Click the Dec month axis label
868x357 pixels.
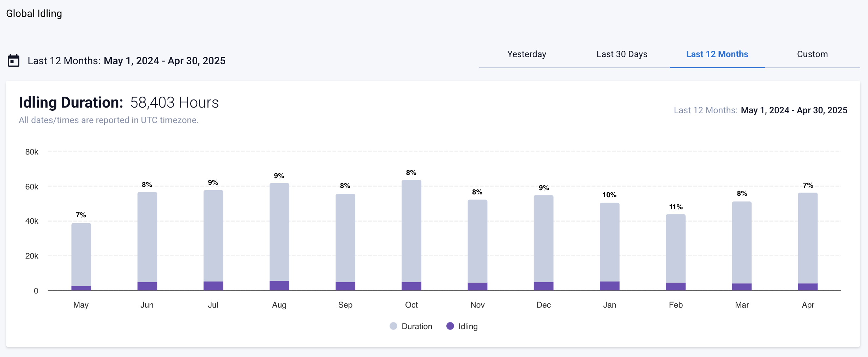click(543, 305)
